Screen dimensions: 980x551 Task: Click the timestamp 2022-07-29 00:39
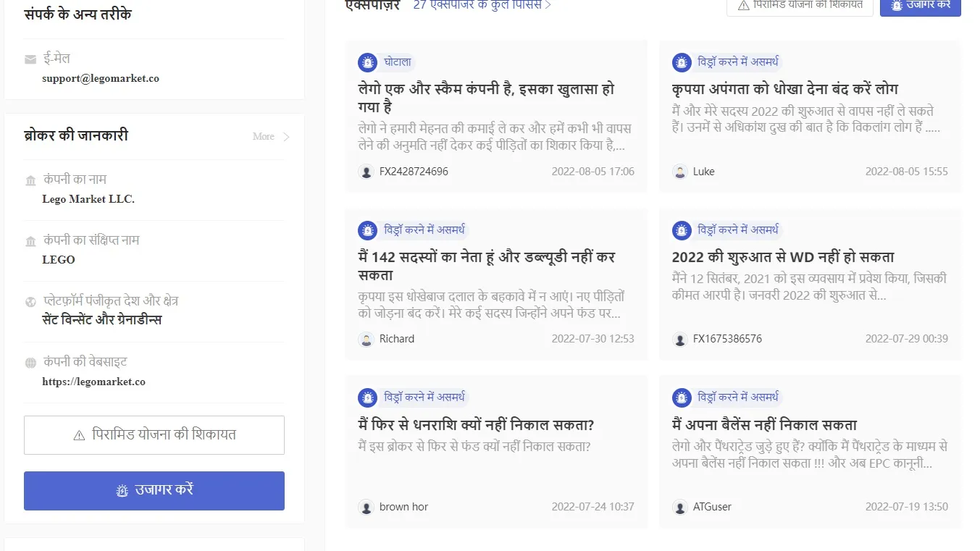(x=907, y=339)
